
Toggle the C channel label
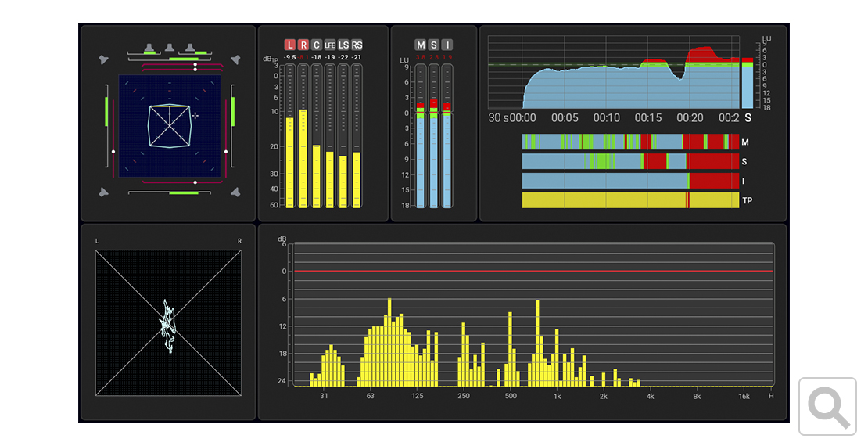[316, 45]
